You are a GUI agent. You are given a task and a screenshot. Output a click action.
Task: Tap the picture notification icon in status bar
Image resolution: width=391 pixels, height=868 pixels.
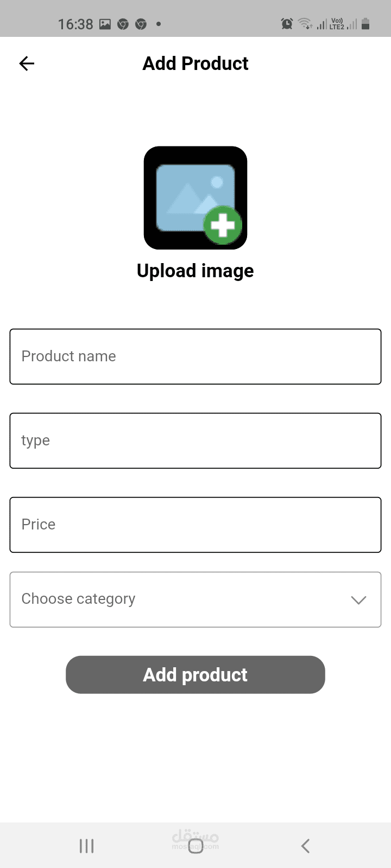click(105, 24)
